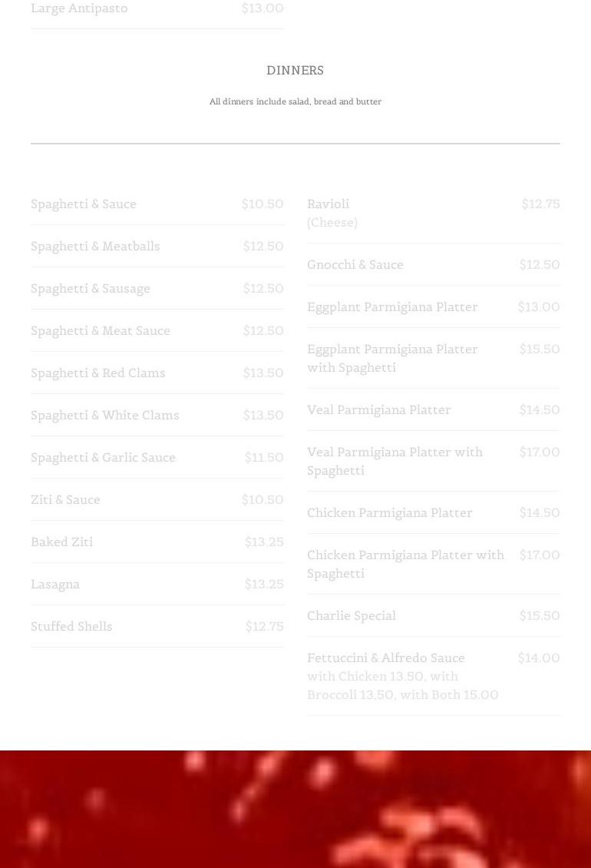Screen dimensions: 591x868
Task: Select Spaghetti & Meatballs dinner entry
Action: click(x=95, y=247)
